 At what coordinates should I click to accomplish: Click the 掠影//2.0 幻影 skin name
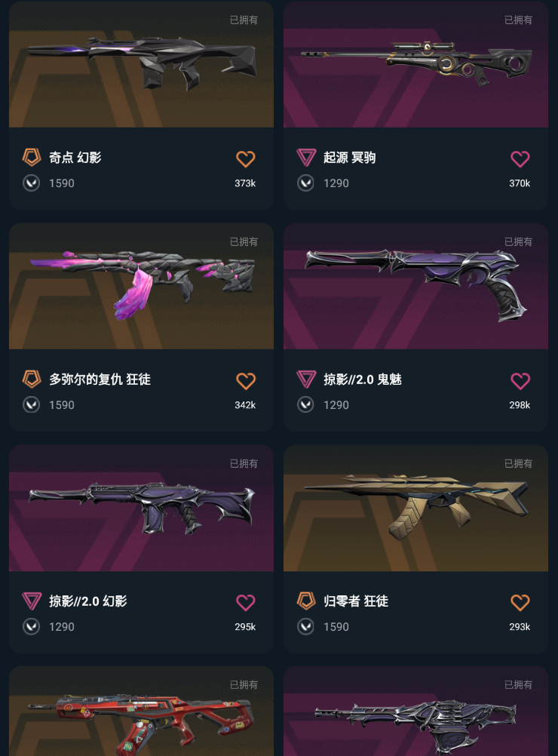(88, 601)
